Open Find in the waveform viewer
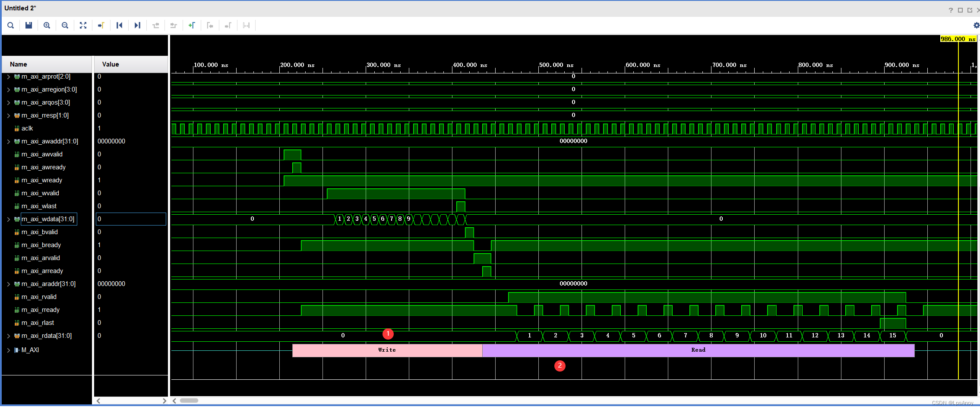Image resolution: width=980 pixels, height=410 pixels. 11,25
